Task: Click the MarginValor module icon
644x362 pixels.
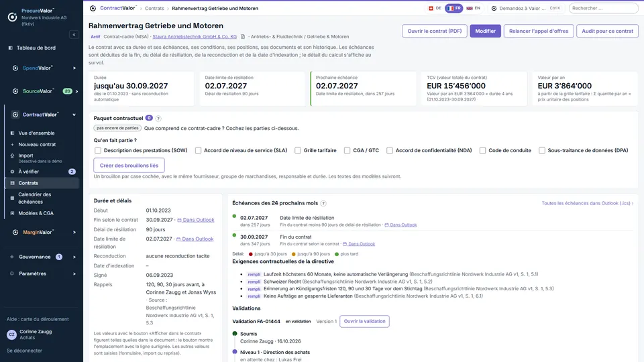Action: 15,233
